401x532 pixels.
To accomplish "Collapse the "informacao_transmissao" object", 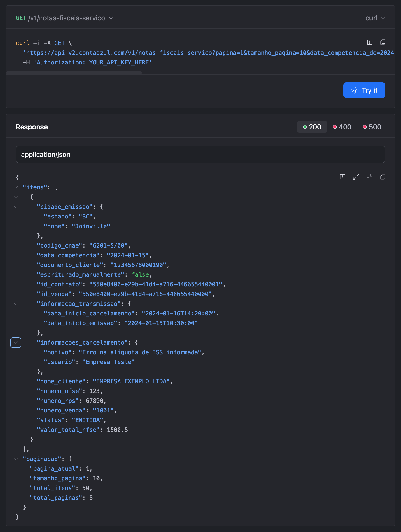I will tap(16, 304).
